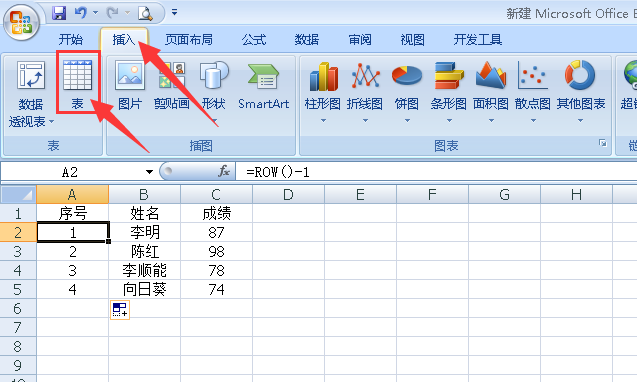Viewport: 637px width, 382px height.
Task: Select cell containing 向日葵
Action: (144, 289)
